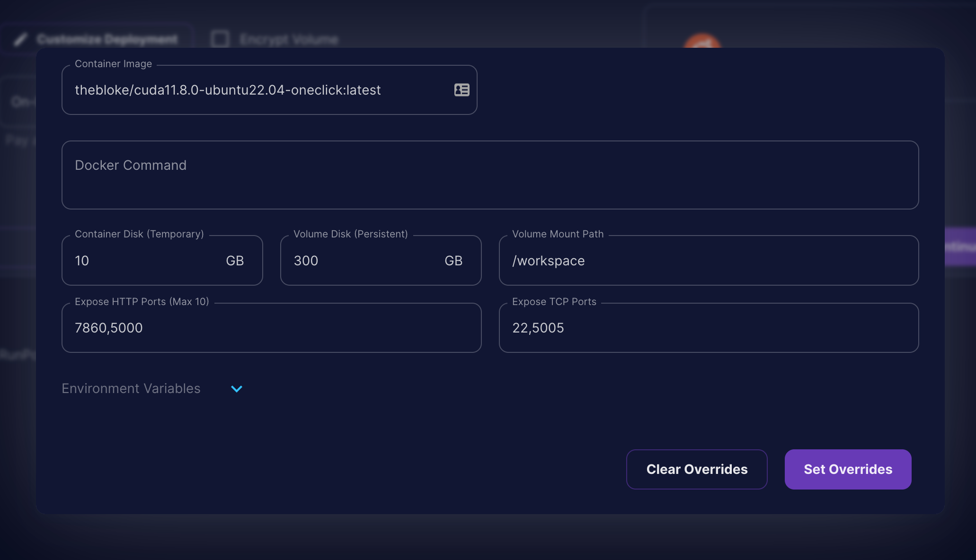Click the pencil icon beside Customize Deployment
This screenshot has width=976, height=560.
pyautogui.click(x=20, y=39)
